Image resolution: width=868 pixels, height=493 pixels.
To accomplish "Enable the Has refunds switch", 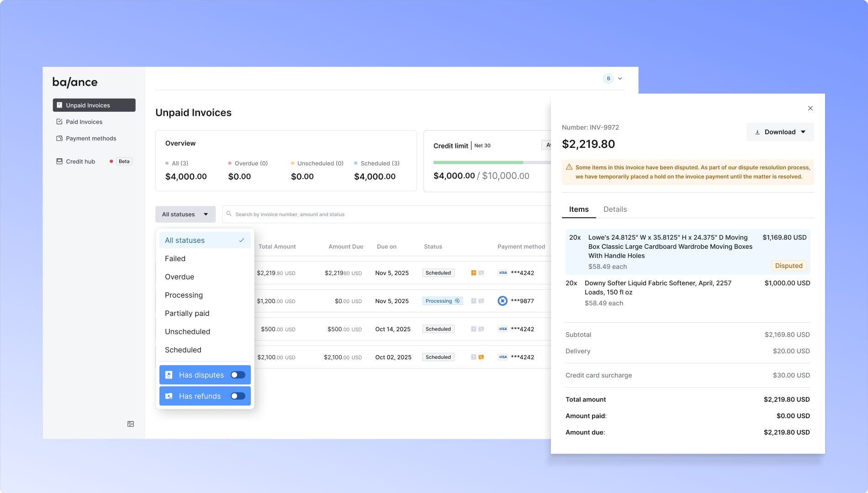I will coord(238,396).
